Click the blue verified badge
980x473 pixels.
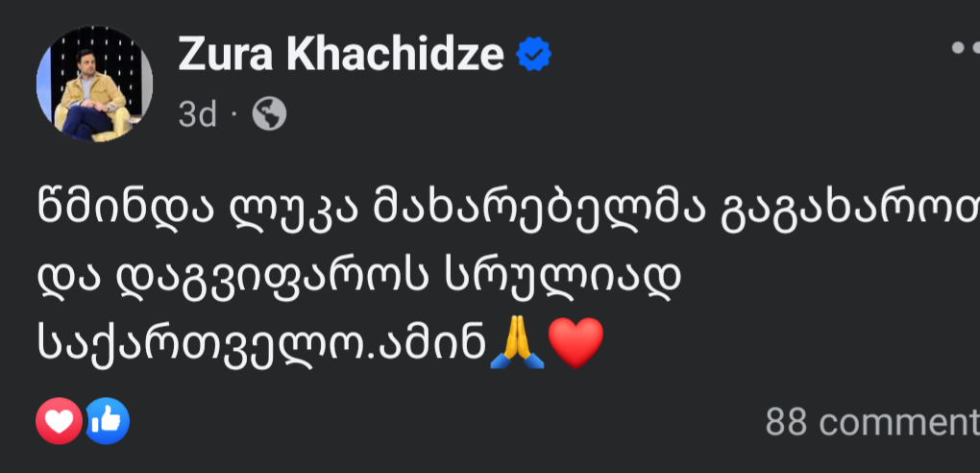coord(534,56)
